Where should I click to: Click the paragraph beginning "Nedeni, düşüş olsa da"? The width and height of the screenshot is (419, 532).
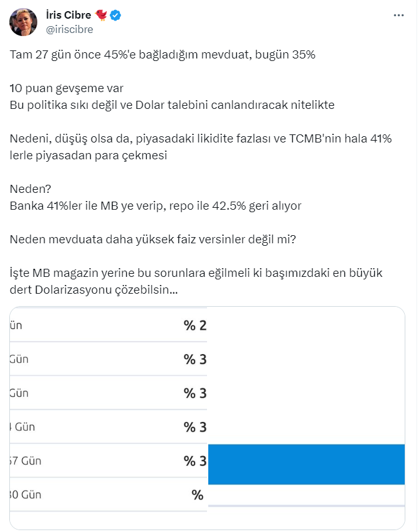tap(201, 146)
